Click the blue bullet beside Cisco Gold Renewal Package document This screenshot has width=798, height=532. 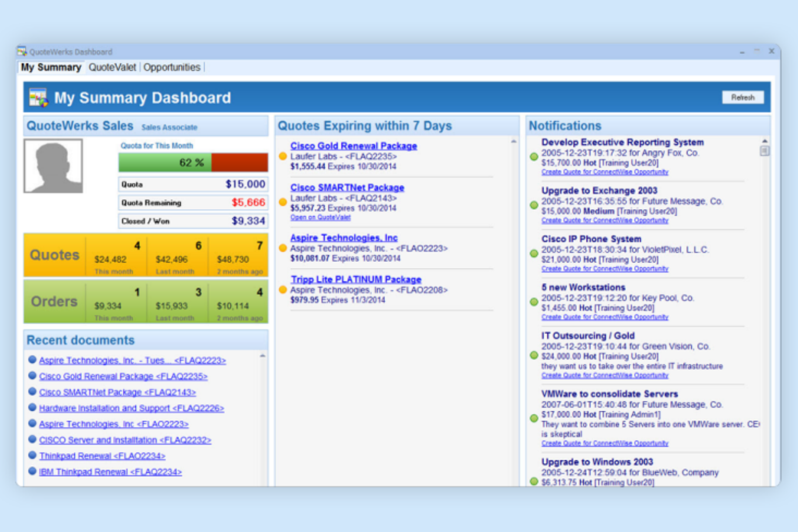coord(32,376)
